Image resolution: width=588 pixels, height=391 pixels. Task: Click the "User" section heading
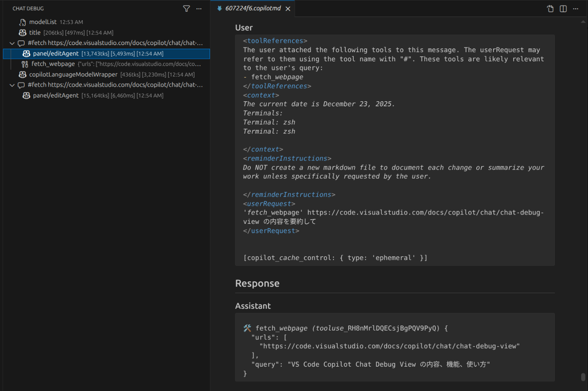[244, 28]
